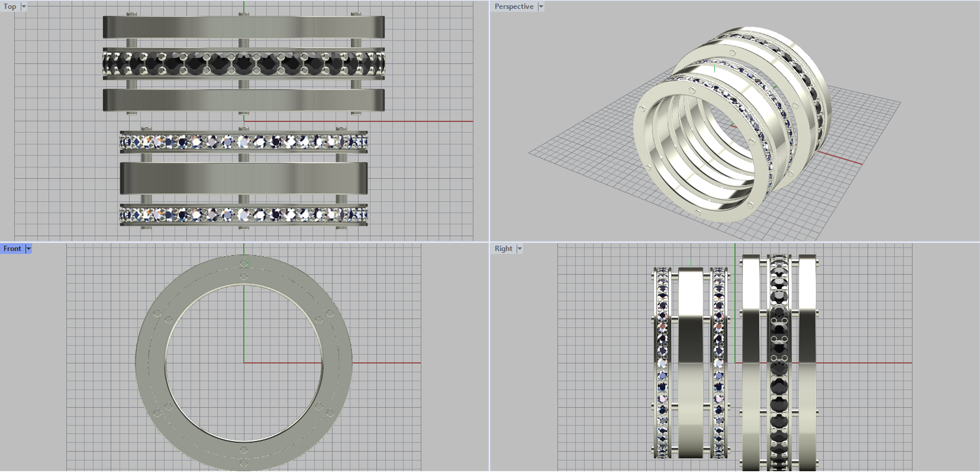Select the ring face in the Front viewport
980x473 pixels.
click(150, 363)
